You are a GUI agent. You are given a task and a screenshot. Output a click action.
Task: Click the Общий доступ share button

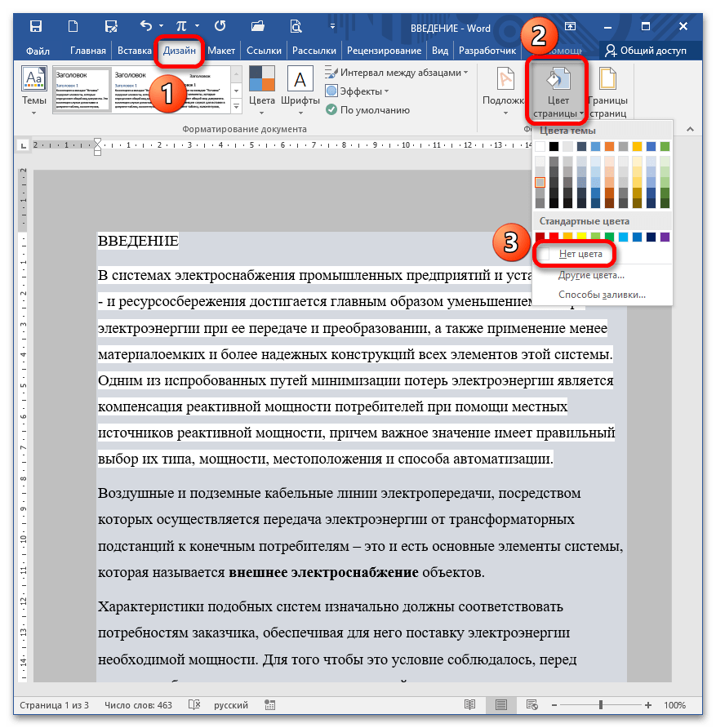tap(646, 51)
